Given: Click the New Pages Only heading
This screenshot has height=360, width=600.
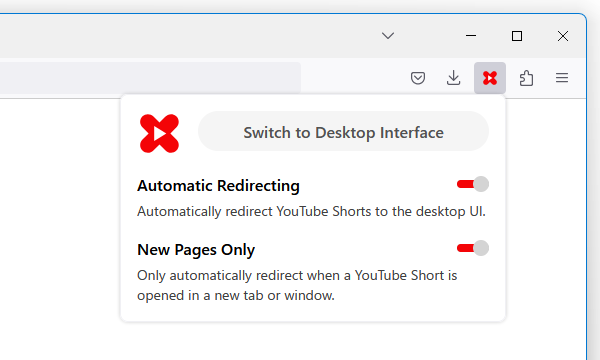Looking at the screenshot, I should (x=196, y=250).
